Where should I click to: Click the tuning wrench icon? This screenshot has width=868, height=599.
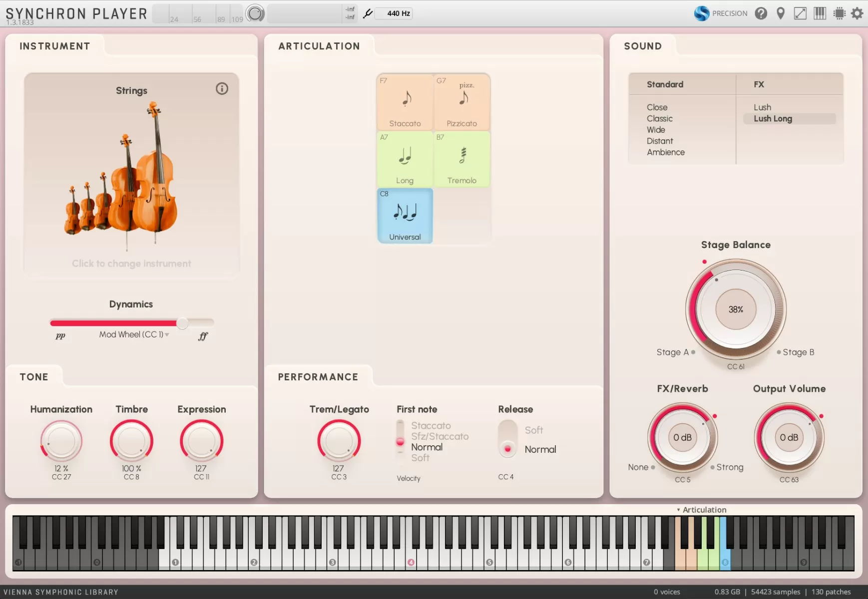[368, 13]
